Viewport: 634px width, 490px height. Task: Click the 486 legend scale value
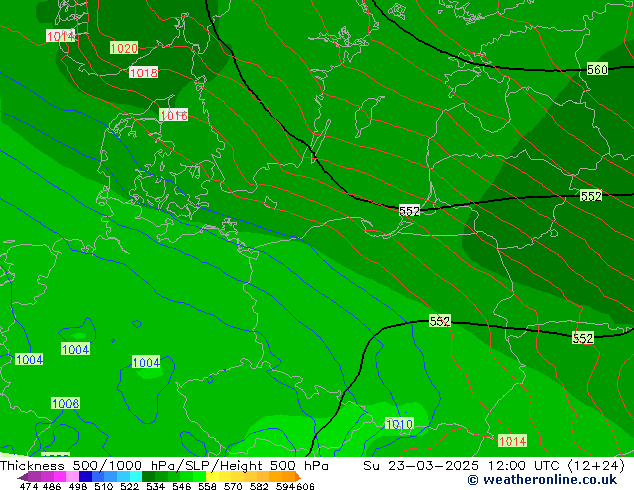(52, 486)
